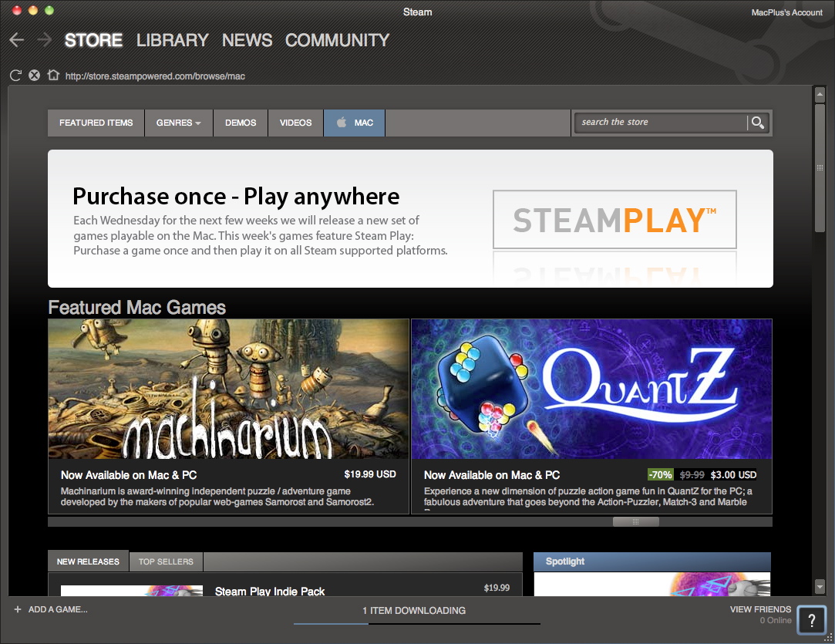The image size is (835, 644).
Task: Select the New Releases tab
Action: 88,561
